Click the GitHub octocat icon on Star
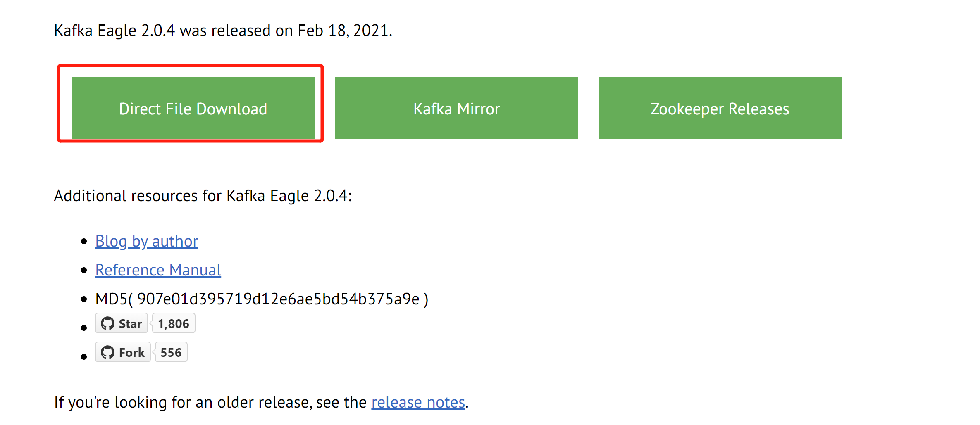980x425 pixels. pyautogui.click(x=108, y=323)
